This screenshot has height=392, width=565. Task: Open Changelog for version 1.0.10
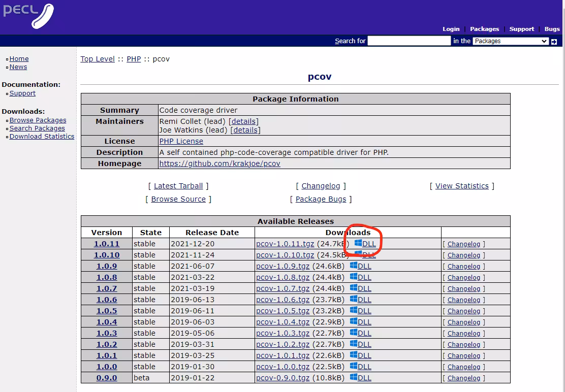[464, 255]
